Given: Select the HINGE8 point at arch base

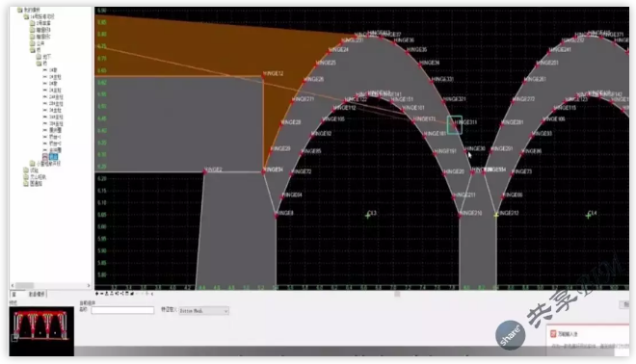Looking at the screenshot, I should coord(277,216).
